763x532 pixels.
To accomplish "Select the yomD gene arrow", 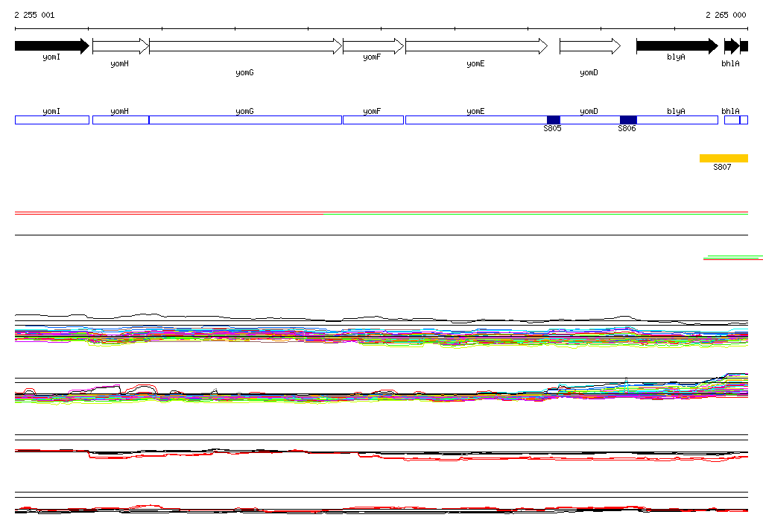I will (x=590, y=46).
